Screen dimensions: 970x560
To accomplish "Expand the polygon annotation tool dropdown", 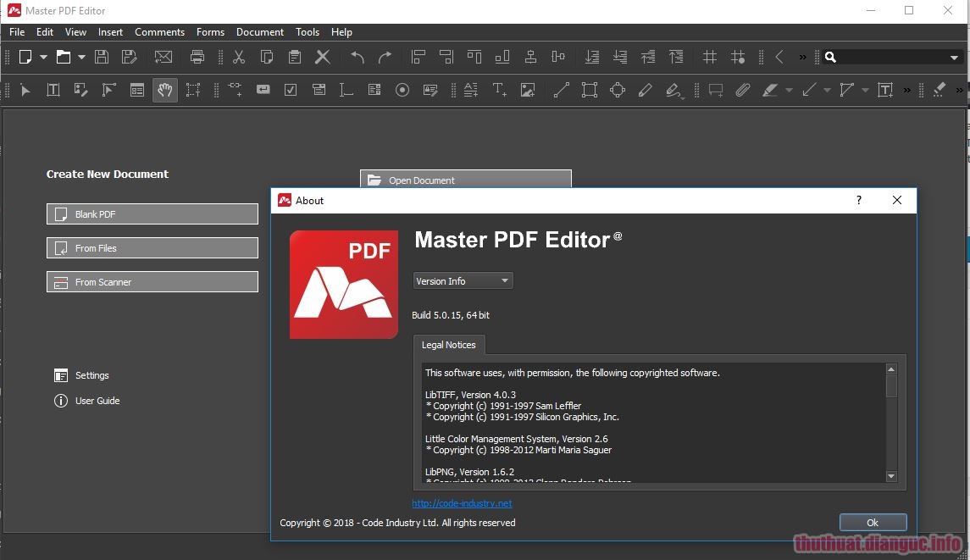I will click(866, 91).
